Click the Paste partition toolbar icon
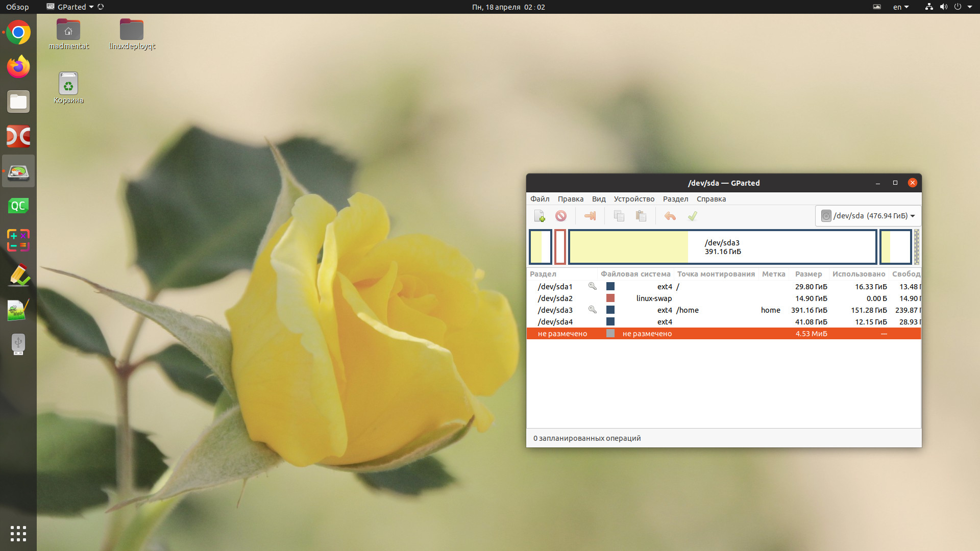 click(641, 216)
